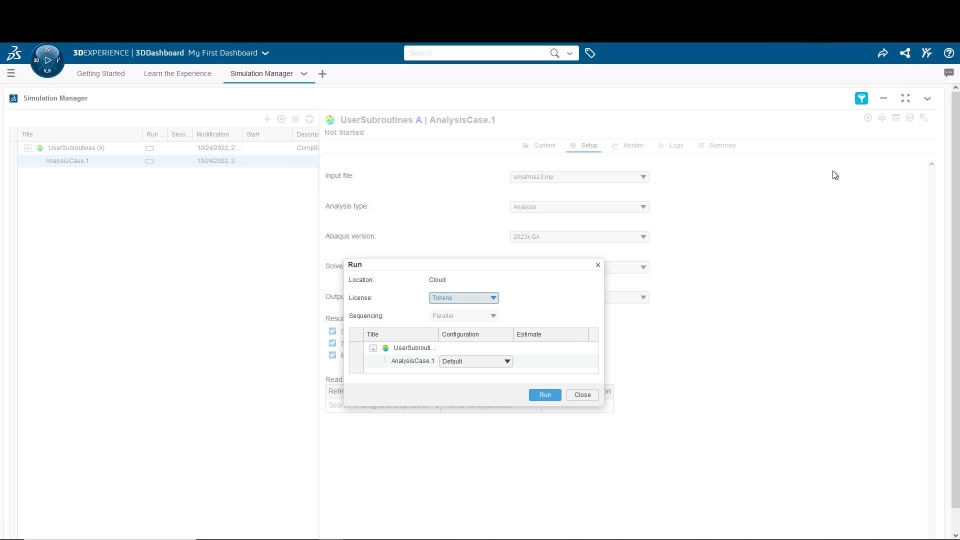Viewport: 960px width, 540px height.
Task: Open the help question mark icon
Action: [x=948, y=53]
